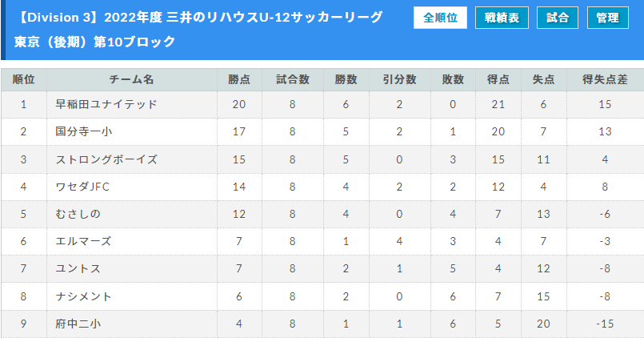The image size is (644, 338).
Task: Select team エルマーズ
Action: tap(83, 241)
